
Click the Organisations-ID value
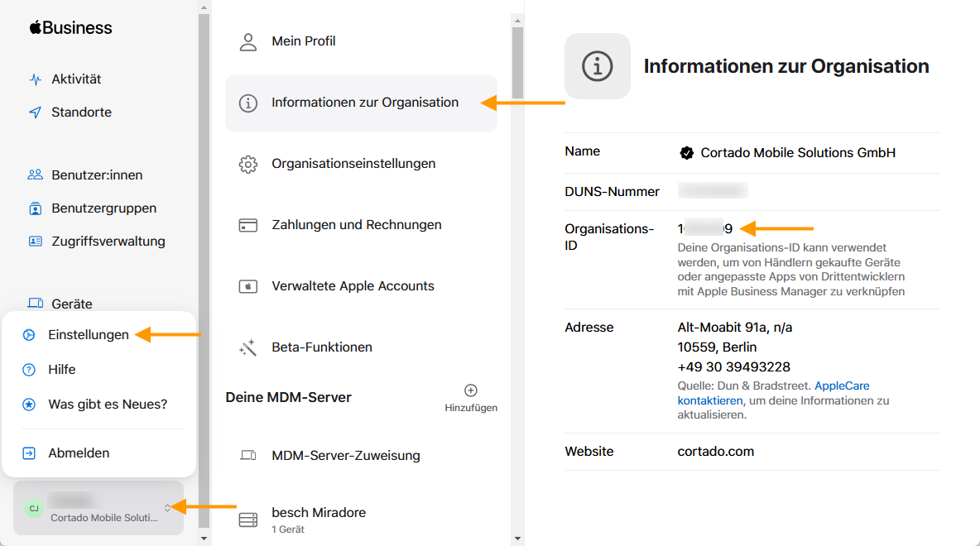pos(705,228)
